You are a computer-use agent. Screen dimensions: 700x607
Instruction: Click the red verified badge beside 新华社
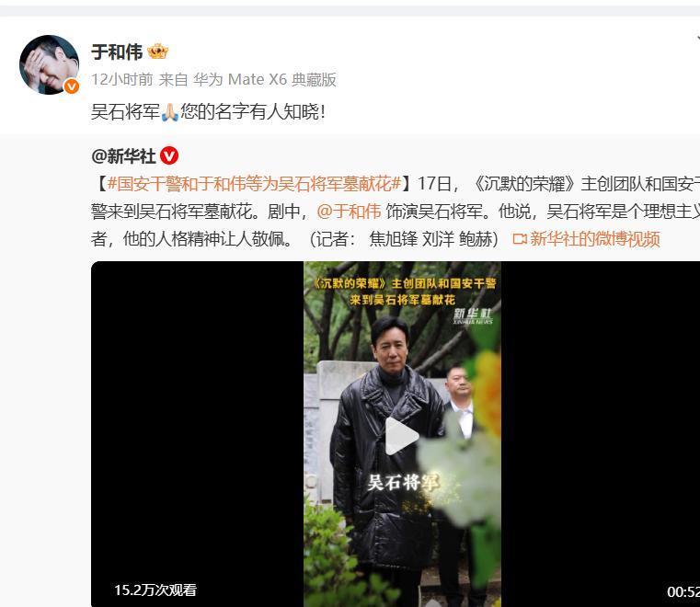(169, 155)
